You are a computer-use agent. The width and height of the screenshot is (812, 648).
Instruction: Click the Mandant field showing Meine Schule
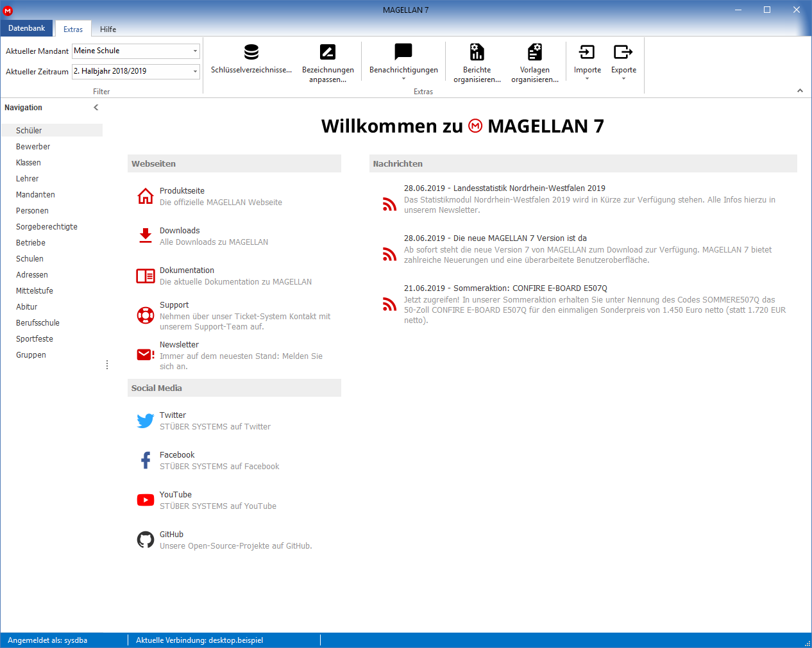(x=136, y=51)
